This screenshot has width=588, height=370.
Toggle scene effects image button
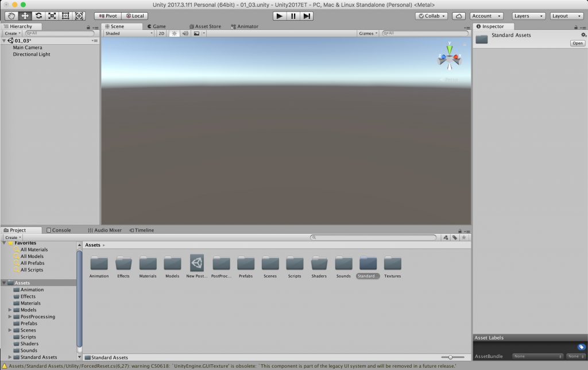[x=196, y=33]
